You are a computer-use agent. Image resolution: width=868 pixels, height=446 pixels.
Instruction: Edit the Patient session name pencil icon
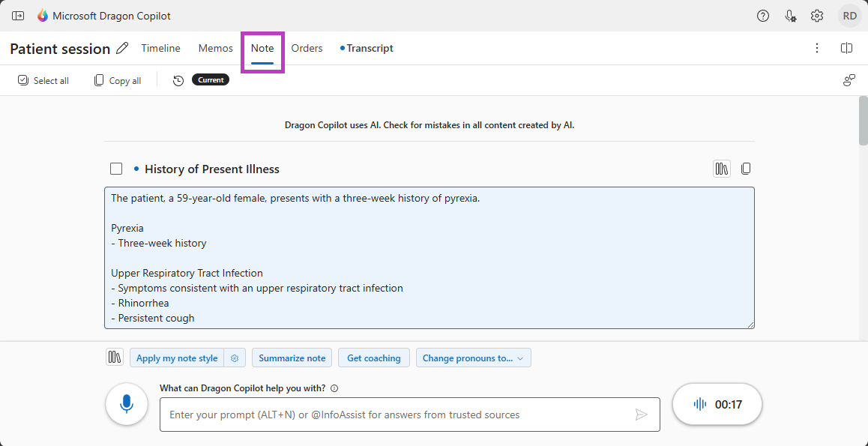point(123,49)
